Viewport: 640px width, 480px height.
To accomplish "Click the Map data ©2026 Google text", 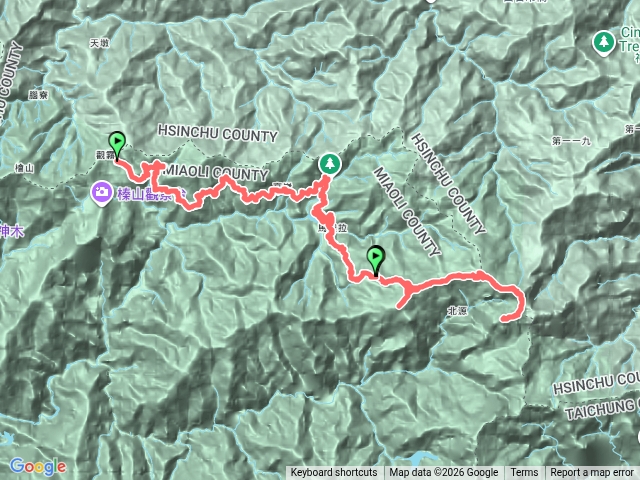I will pyautogui.click(x=444, y=473).
